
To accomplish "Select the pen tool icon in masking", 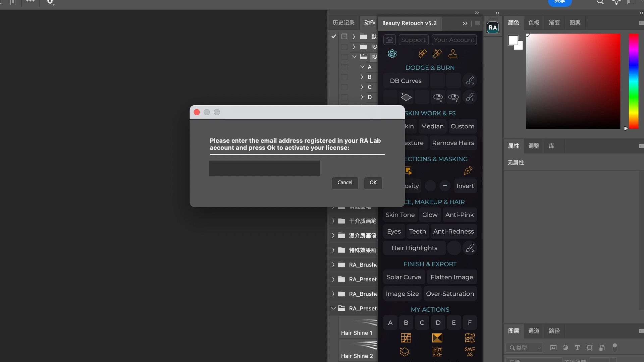I will pyautogui.click(x=468, y=171).
